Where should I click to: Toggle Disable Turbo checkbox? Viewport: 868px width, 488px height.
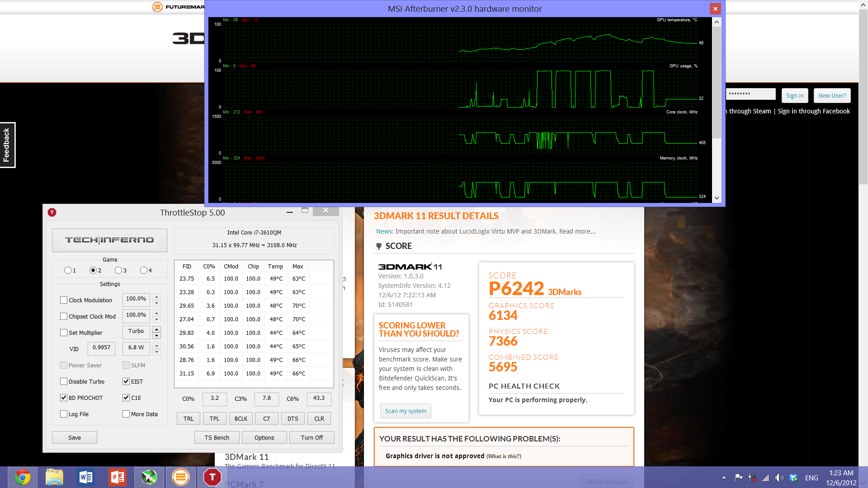[x=64, y=381]
